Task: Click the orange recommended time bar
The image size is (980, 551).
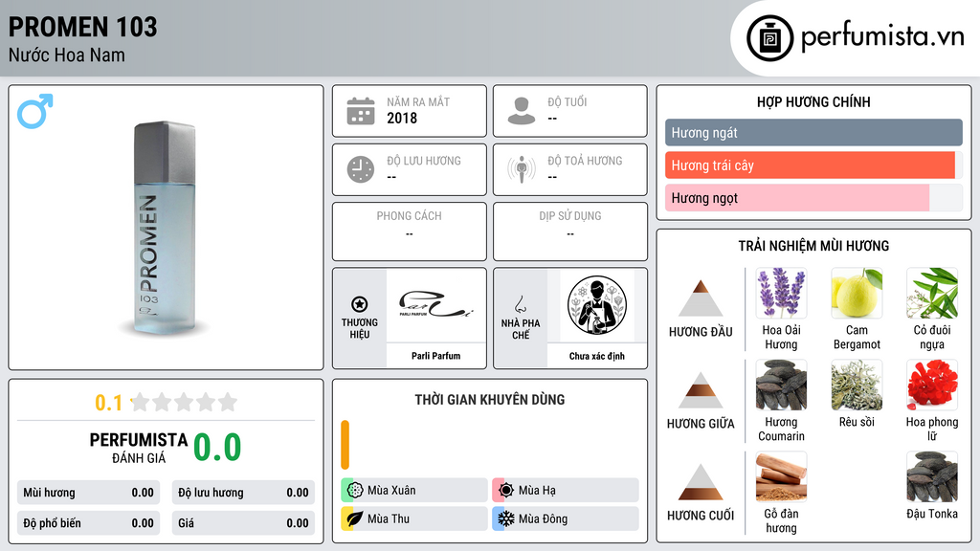Action: (345, 445)
